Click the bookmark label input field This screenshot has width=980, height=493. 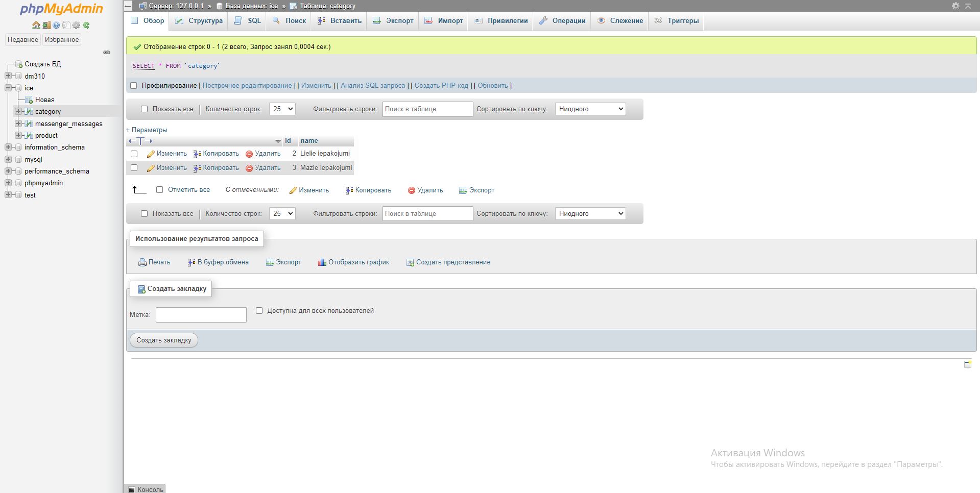tap(201, 315)
